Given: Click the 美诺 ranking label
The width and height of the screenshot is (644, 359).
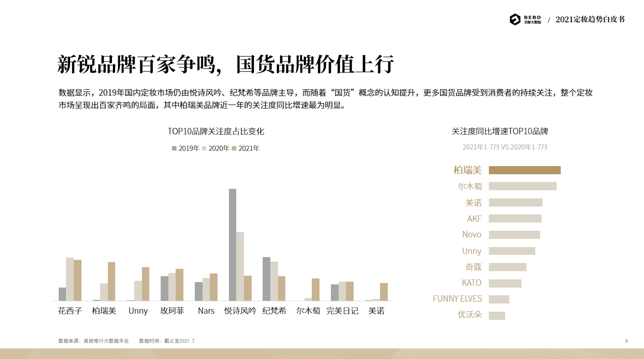Looking at the screenshot, I should click(x=473, y=202).
